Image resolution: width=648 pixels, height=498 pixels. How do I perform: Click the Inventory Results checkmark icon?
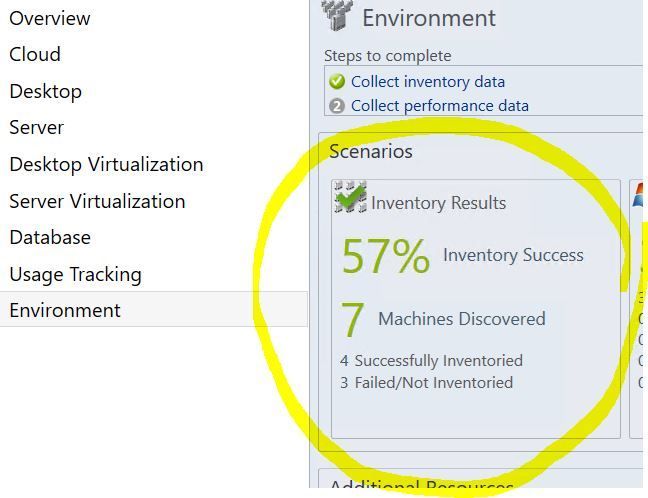350,198
